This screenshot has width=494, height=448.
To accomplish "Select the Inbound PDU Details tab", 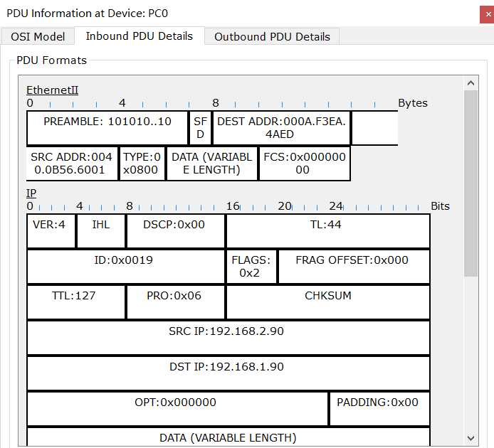I will 140,36.
